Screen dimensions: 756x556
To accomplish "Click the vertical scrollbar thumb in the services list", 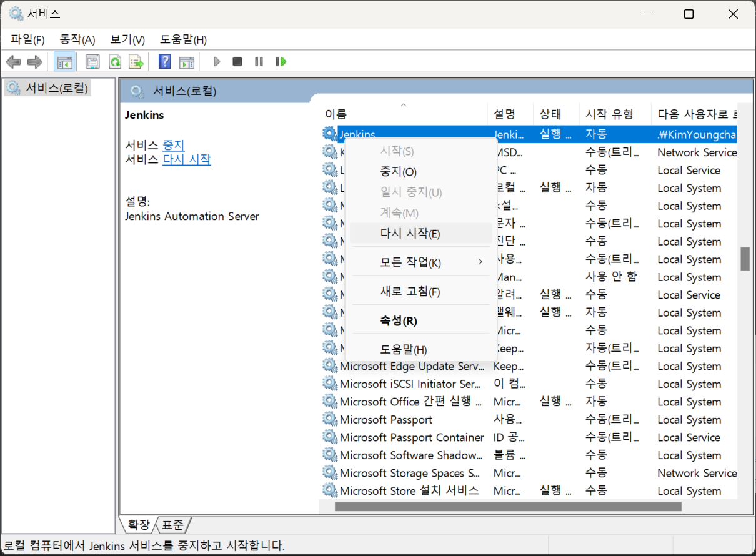I will pyautogui.click(x=745, y=259).
